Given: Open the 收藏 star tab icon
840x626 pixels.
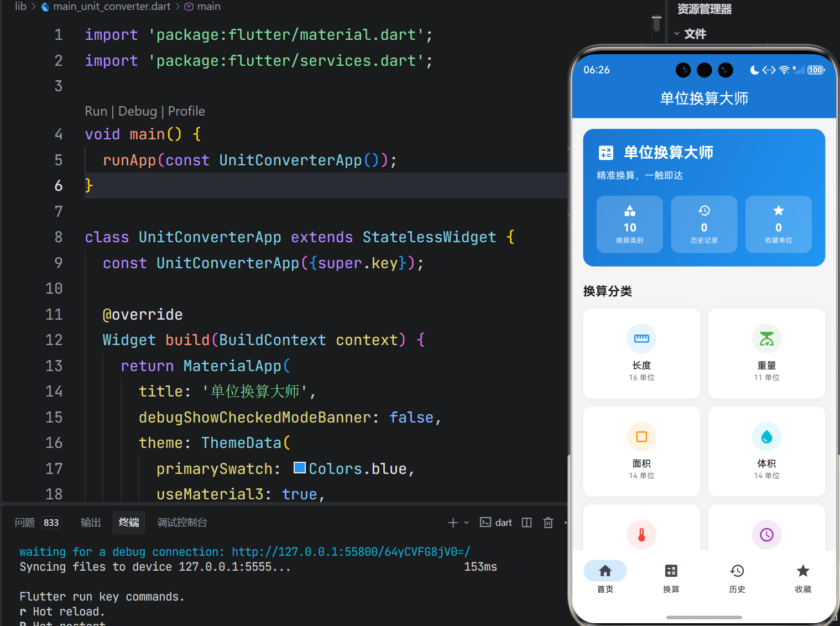Looking at the screenshot, I should click(x=803, y=571).
